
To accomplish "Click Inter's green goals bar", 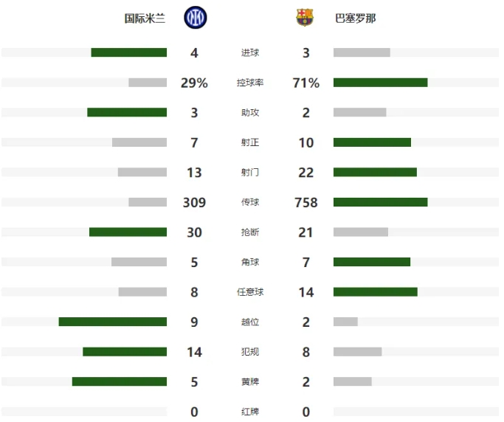I will coord(129,52).
